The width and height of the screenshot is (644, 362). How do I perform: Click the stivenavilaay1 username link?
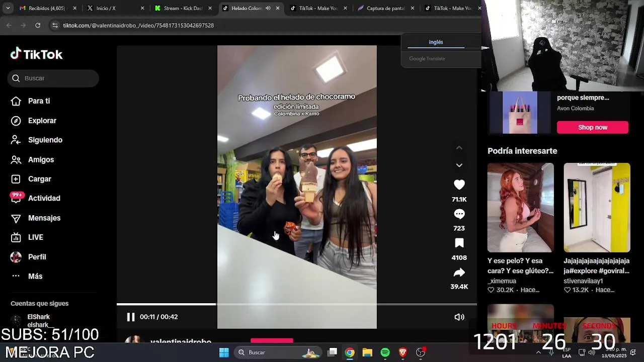click(x=583, y=281)
